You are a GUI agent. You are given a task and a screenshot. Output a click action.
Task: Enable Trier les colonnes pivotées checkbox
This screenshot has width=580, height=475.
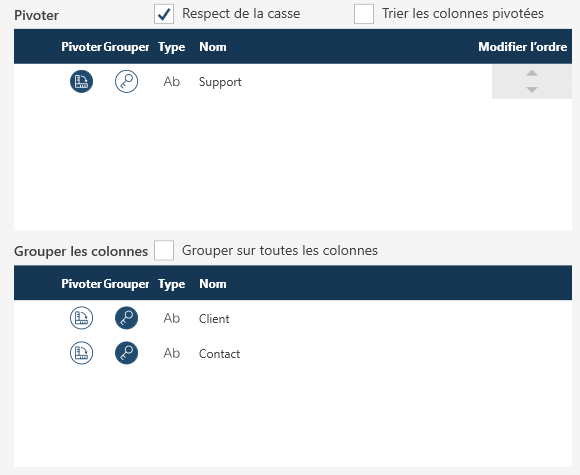[x=364, y=14]
